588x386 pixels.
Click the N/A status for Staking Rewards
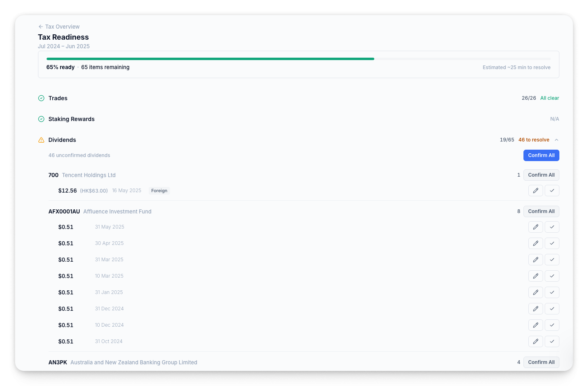click(554, 119)
